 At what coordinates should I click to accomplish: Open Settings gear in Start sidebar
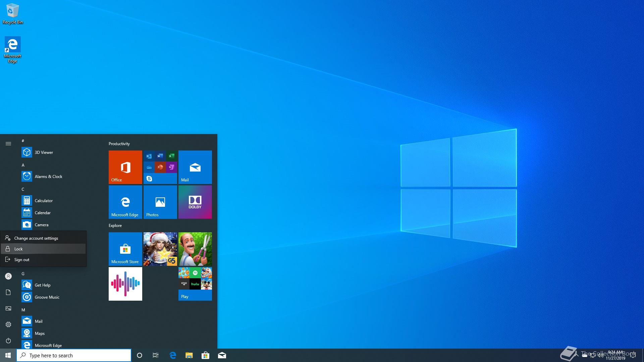point(8,324)
